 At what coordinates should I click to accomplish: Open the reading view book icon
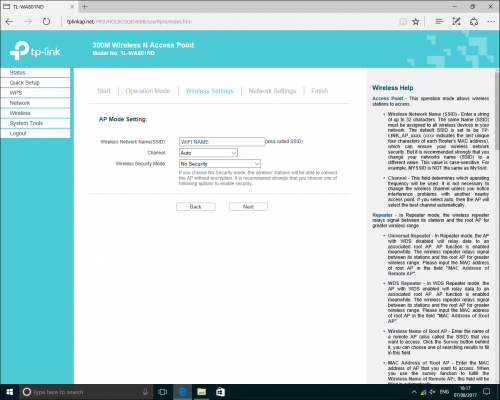click(403, 22)
